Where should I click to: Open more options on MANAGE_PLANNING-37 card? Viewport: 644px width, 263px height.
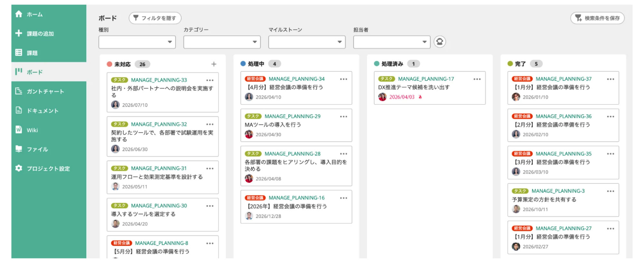tap(610, 79)
